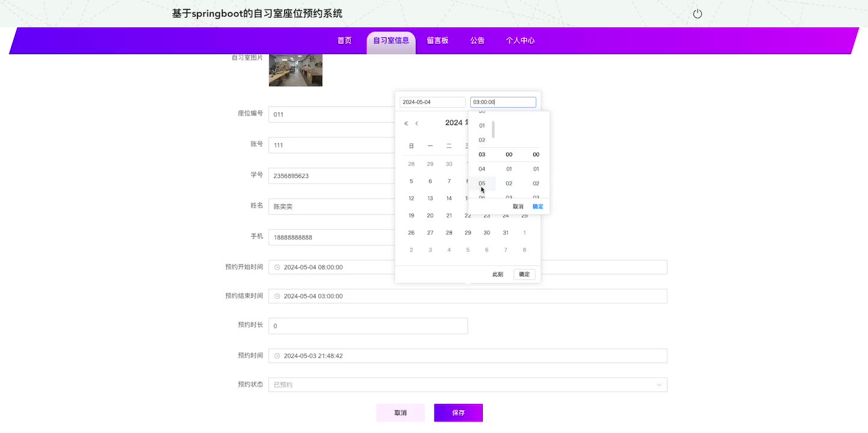This screenshot has height=433, width=868.
Task: Expand the 预约状态 dropdown arrow
Action: [659, 385]
